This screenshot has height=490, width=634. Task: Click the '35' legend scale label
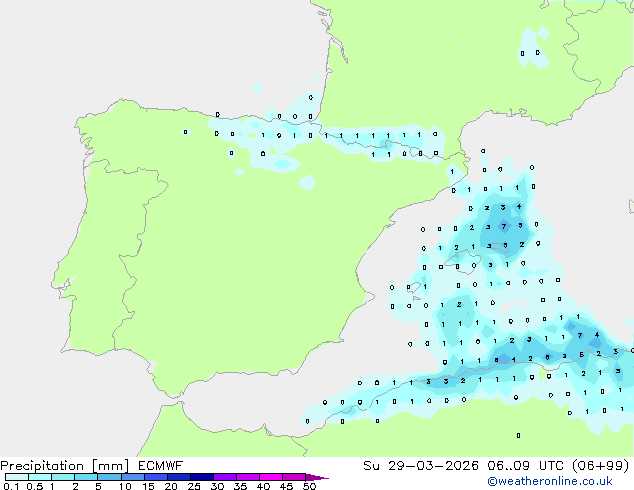tap(240, 486)
